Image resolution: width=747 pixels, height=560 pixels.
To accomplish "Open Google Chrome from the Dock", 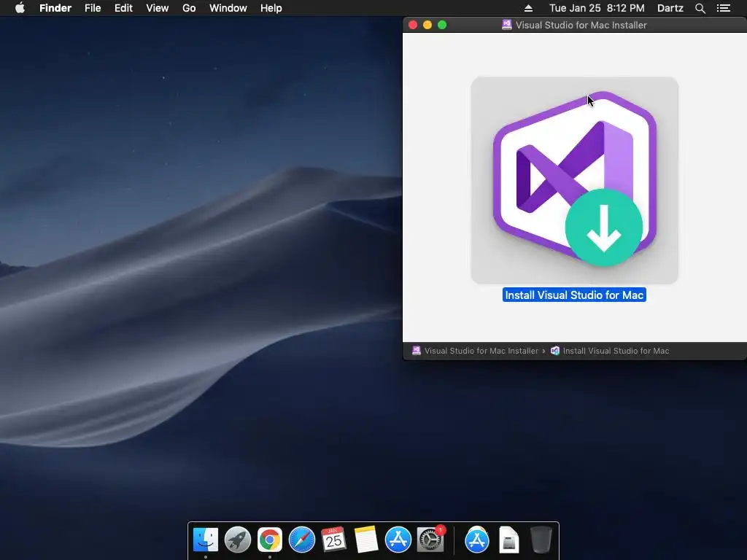I will 270,540.
